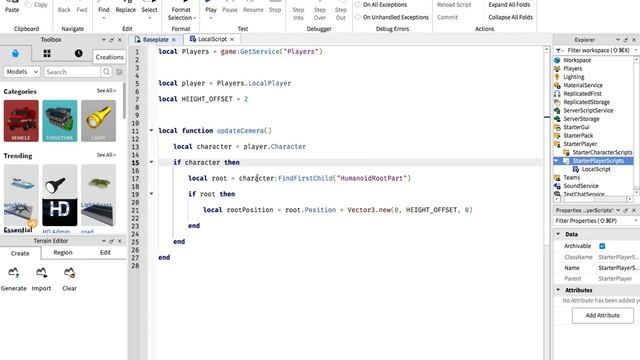This screenshot has height=360, width=640.
Task: Switch to Terrain Editor Region tab
Action: tap(63, 253)
